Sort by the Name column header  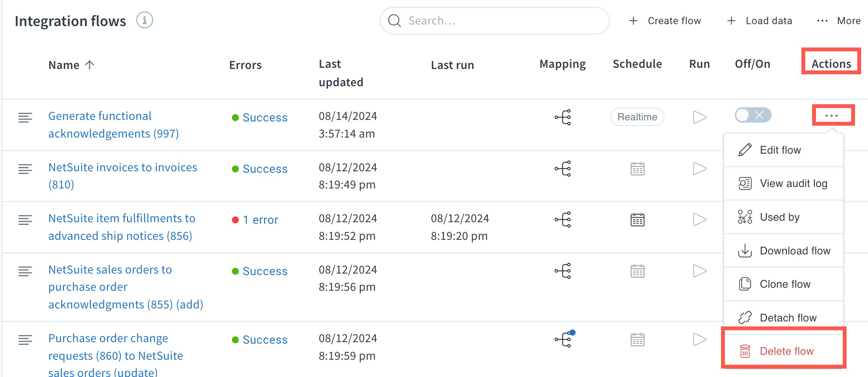click(x=64, y=65)
